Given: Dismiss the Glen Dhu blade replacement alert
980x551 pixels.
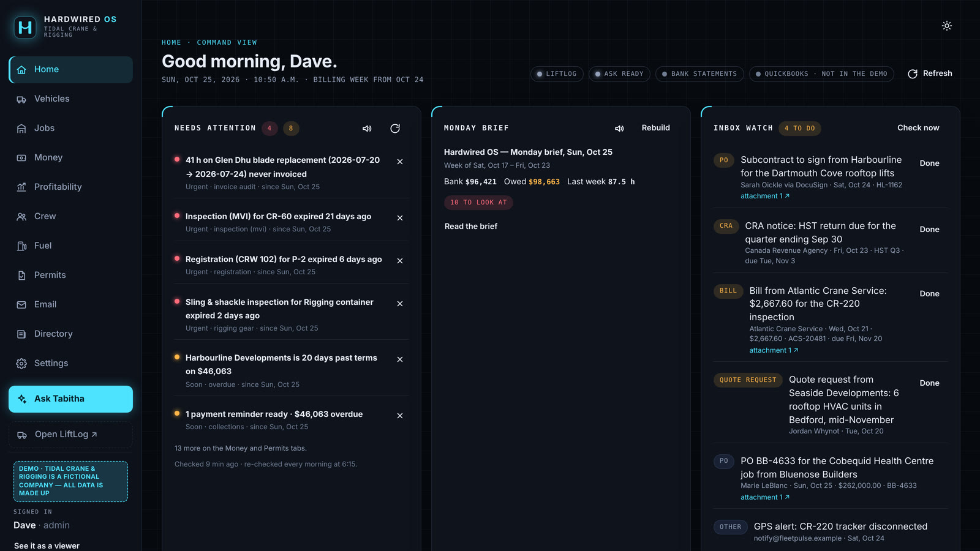Looking at the screenshot, I should pyautogui.click(x=400, y=162).
